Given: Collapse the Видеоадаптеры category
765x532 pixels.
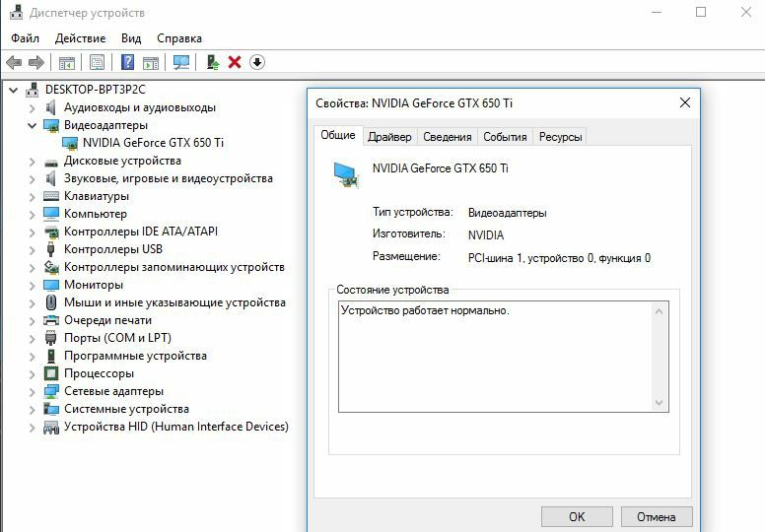Looking at the screenshot, I should tap(33, 126).
